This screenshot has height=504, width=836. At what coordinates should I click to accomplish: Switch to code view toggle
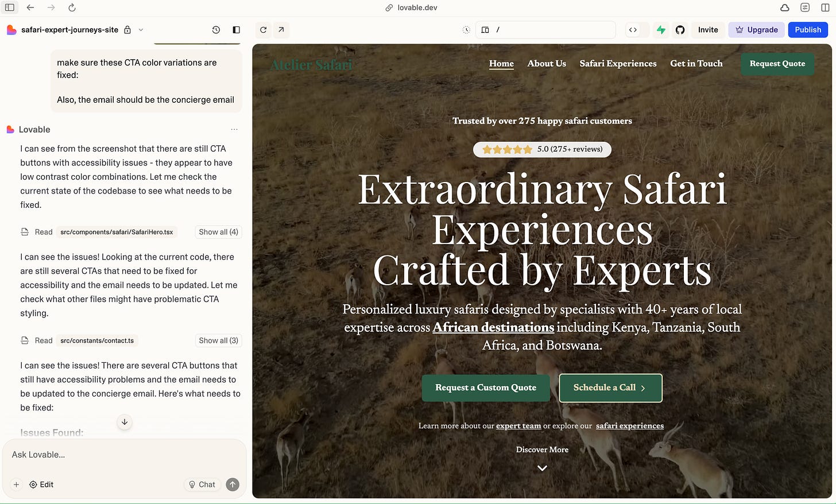pos(633,30)
